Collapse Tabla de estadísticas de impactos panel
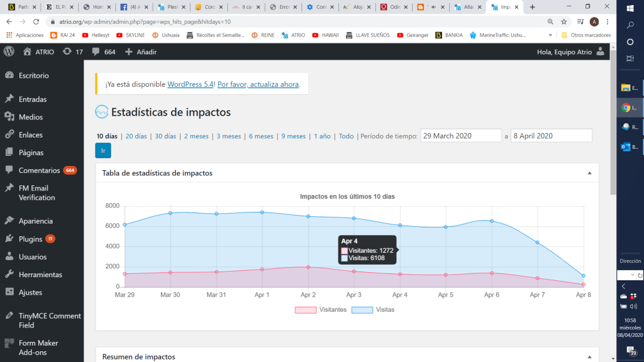This screenshot has width=644, height=362. 589,173
